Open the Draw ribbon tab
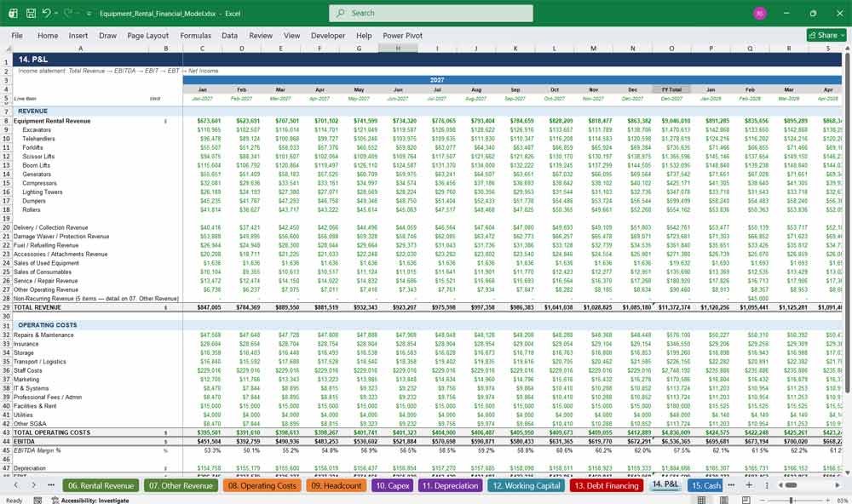This screenshot has height=504, width=852. (x=107, y=35)
